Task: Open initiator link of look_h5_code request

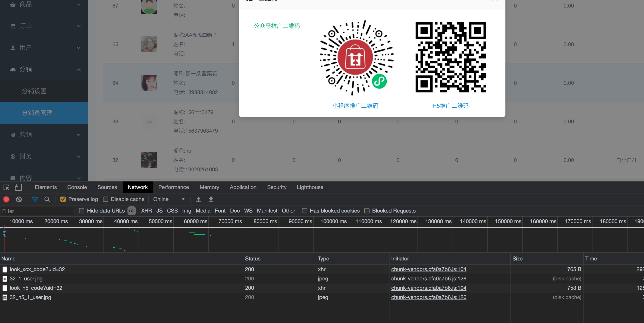Action: [429, 288]
